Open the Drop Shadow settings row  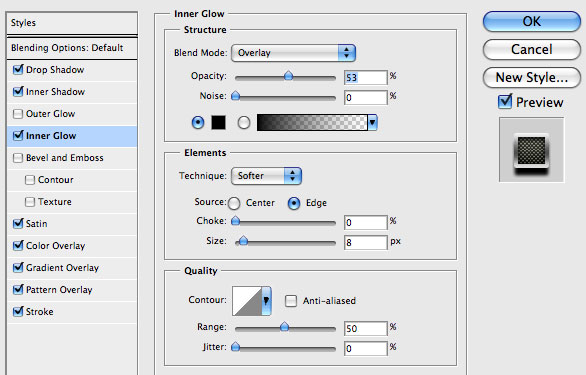pos(72,70)
